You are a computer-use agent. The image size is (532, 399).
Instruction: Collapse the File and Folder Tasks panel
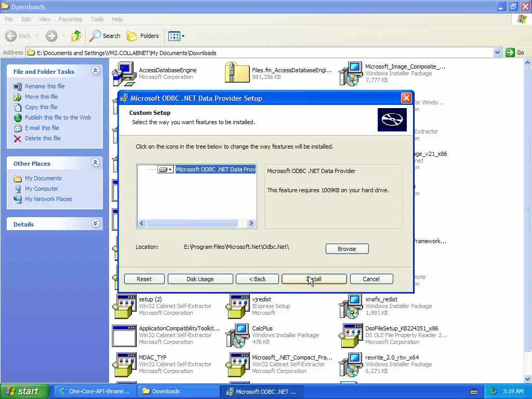(x=96, y=71)
